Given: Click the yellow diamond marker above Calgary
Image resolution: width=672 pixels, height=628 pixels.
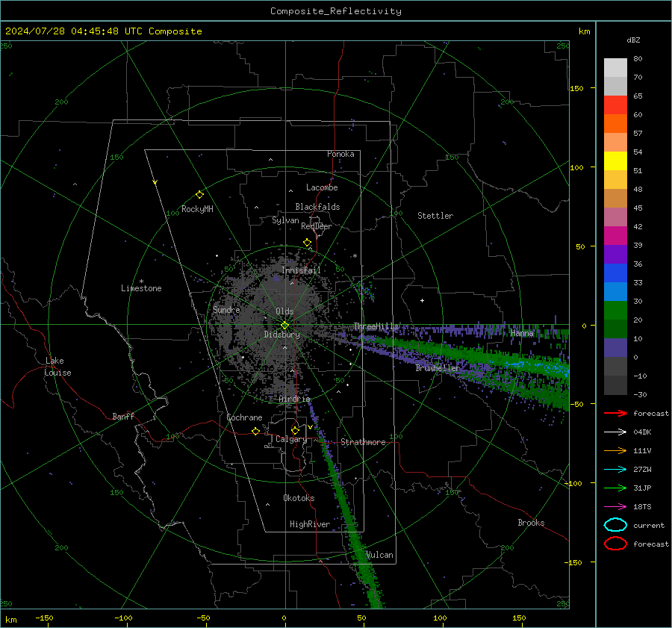Looking at the screenshot, I should click(x=295, y=430).
